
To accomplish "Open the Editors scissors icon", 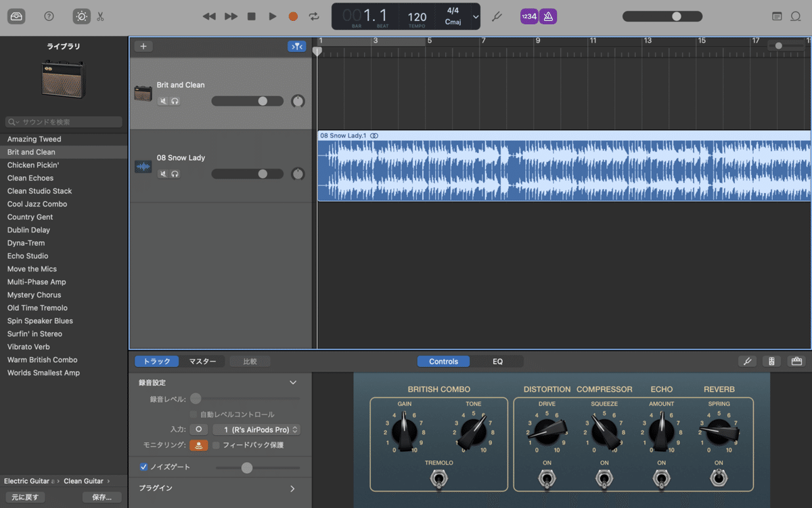I will tap(100, 16).
